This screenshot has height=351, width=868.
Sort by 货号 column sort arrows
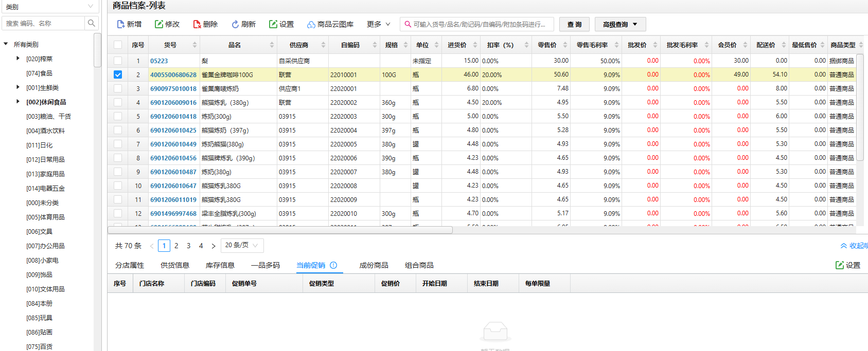pos(194,45)
